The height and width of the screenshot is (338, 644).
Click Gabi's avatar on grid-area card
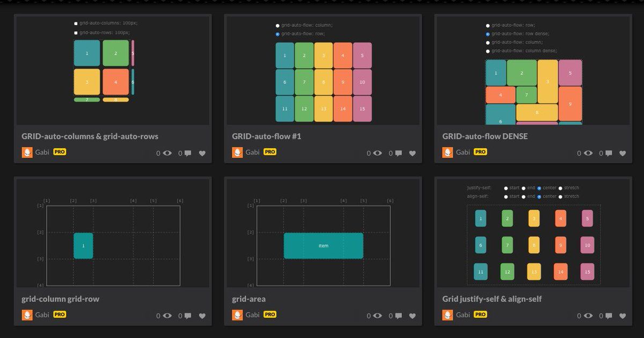click(238, 315)
